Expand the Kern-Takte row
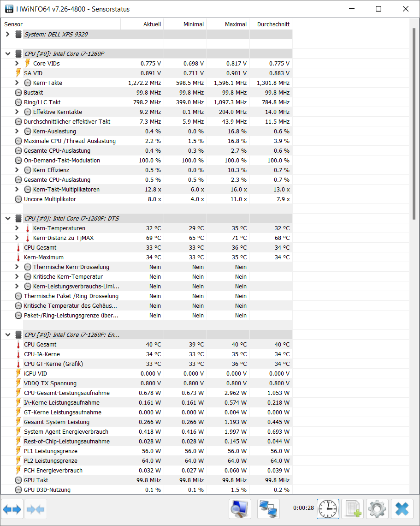The width and height of the screenshot is (420, 526). tap(17, 83)
